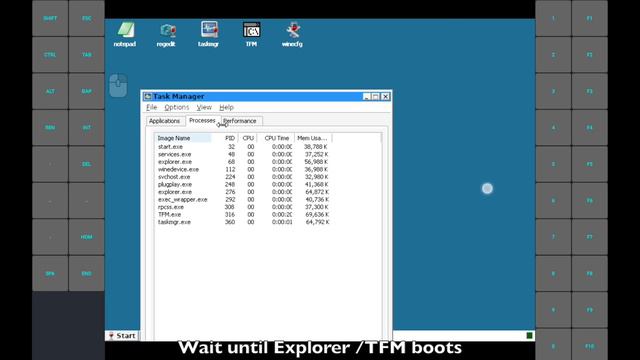Tap the DEL overlay key

click(x=87, y=164)
